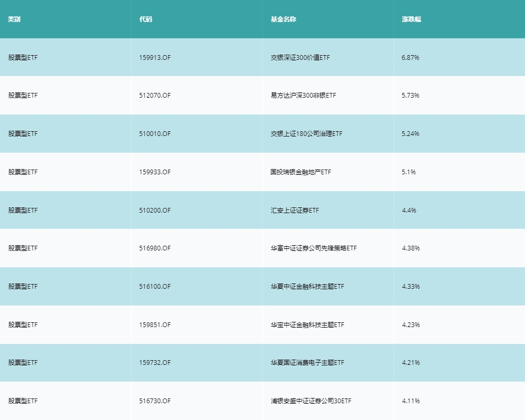
Task: Select fund name 华夏国证消费电子主题ETF
Action: click(307, 363)
